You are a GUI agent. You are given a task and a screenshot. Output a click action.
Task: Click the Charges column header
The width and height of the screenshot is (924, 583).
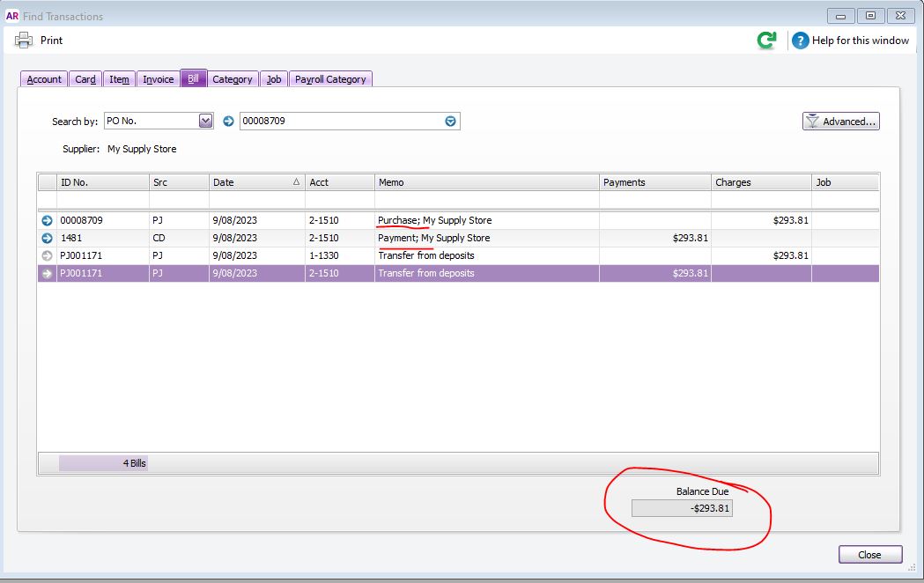pos(761,182)
